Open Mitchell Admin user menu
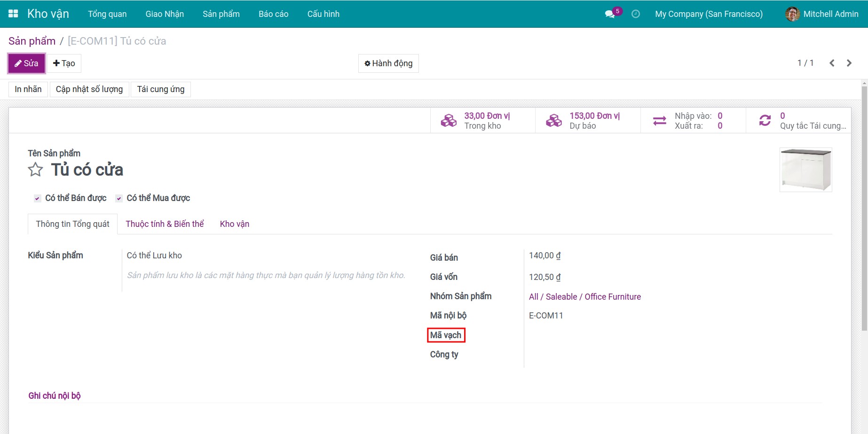Viewport: 868px width, 434px height. tap(822, 14)
